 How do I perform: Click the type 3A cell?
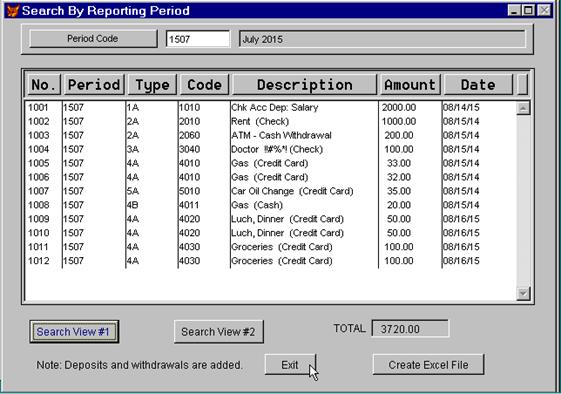(x=133, y=149)
